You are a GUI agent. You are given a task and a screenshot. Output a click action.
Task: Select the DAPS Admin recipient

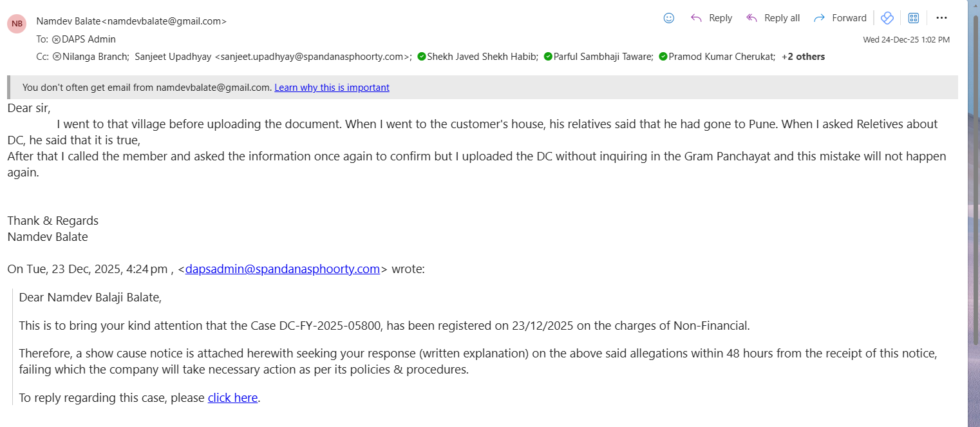(88, 39)
